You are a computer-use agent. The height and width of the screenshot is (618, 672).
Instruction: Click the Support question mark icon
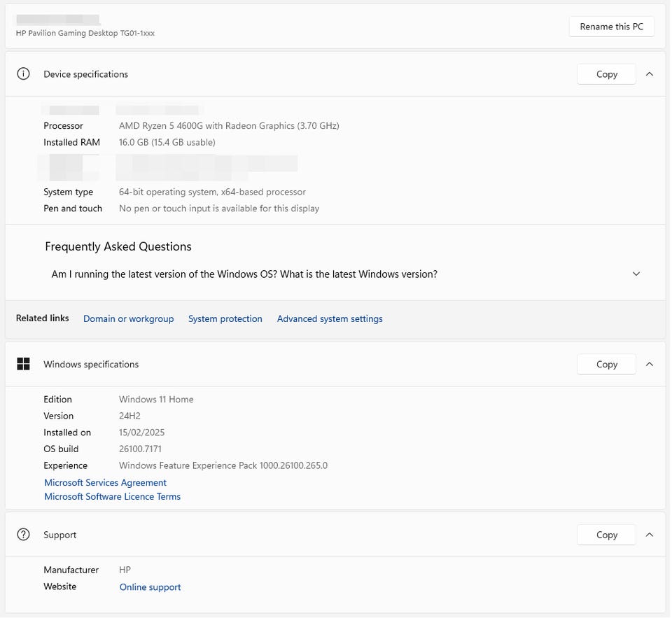tap(23, 535)
